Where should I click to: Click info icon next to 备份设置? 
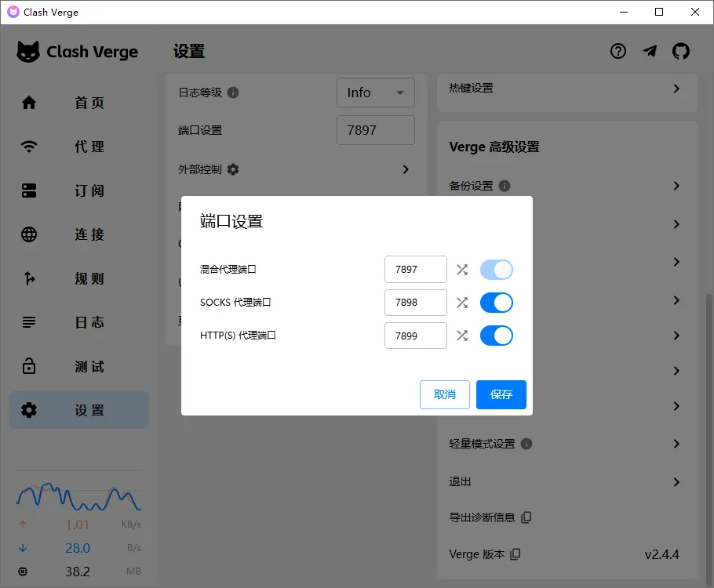tap(505, 186)
